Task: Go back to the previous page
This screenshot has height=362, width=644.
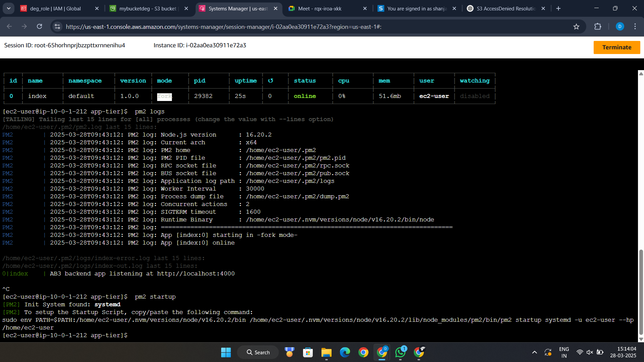Action: [9, 27]
